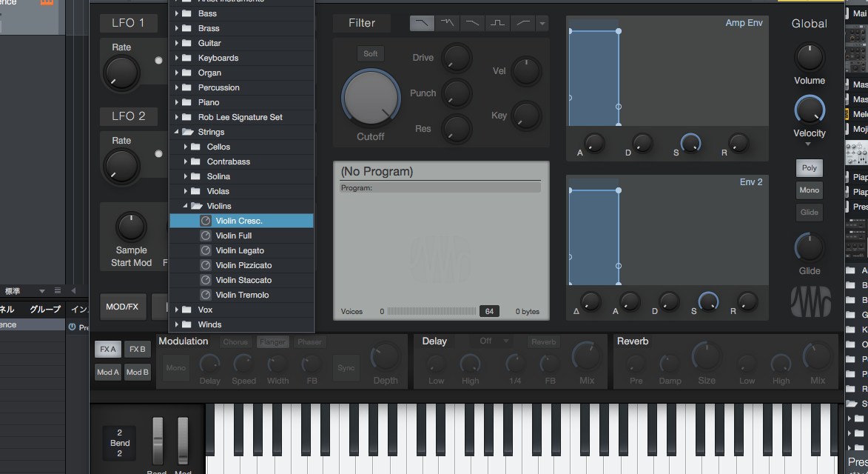The height and width of the screenshot is (474, 868).
Task: Select Chorus modulation type
Action: tap(235, 341)
